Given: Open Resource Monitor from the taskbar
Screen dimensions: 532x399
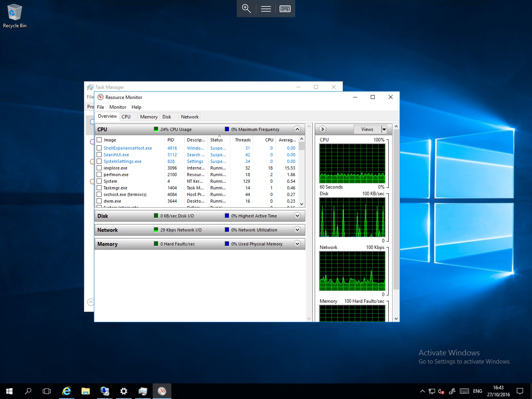Looking at the screenshot, I should (x=162, y=391).
